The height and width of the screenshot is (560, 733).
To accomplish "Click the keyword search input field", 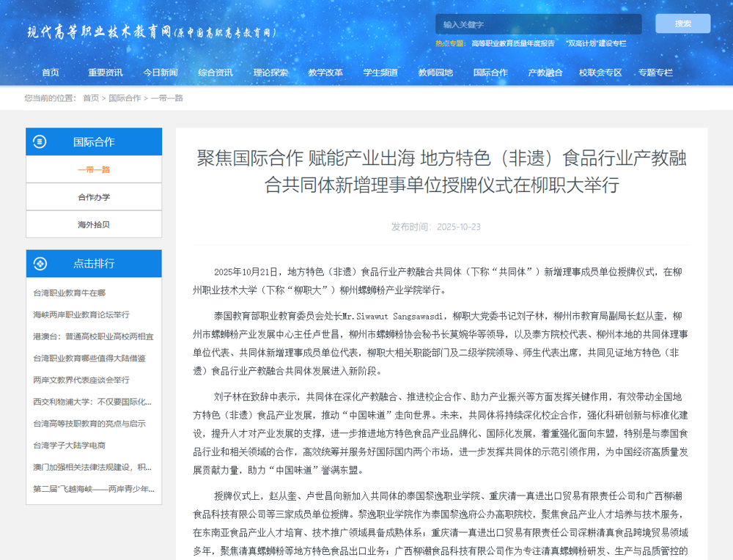I will tap(538, 24).
